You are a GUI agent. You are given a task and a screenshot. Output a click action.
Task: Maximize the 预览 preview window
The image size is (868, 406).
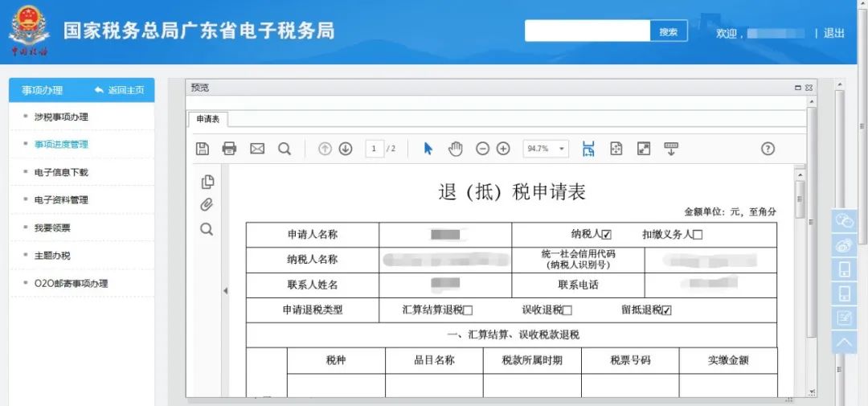(798, 88)
